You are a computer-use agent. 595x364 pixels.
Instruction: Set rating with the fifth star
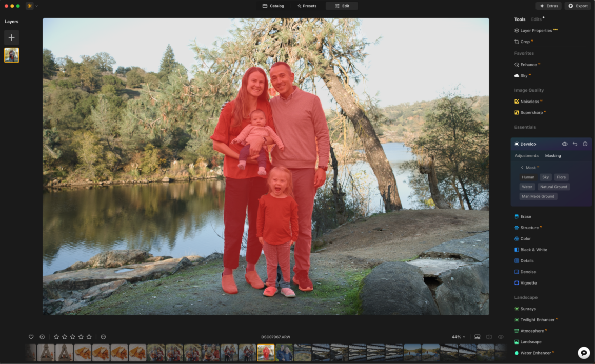(89, 337)
